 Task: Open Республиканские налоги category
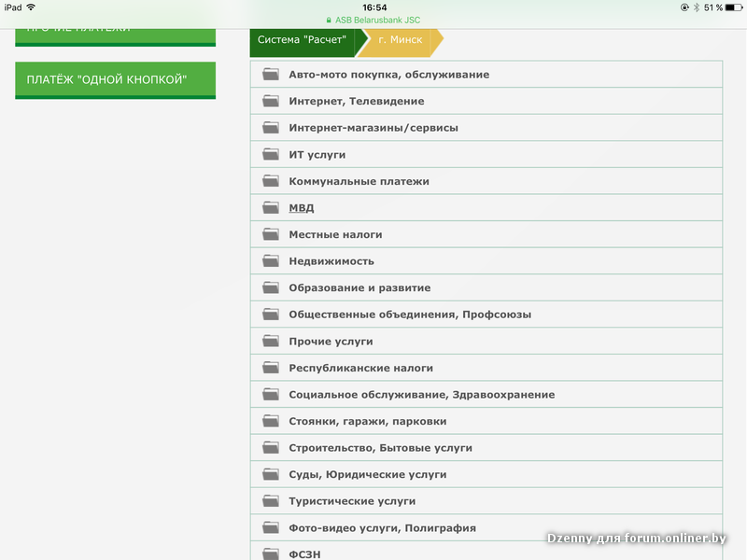(x=486, y=368)
